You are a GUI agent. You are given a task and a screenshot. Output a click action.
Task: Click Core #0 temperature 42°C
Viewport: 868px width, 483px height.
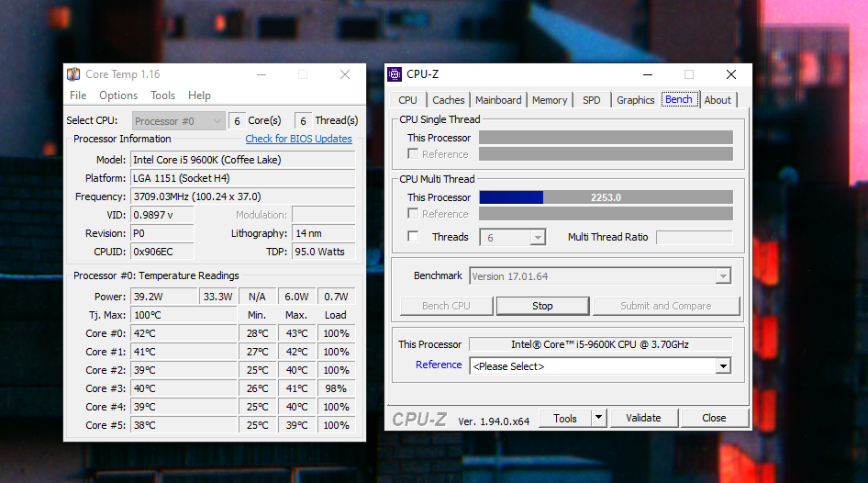(x=184, y=333)
